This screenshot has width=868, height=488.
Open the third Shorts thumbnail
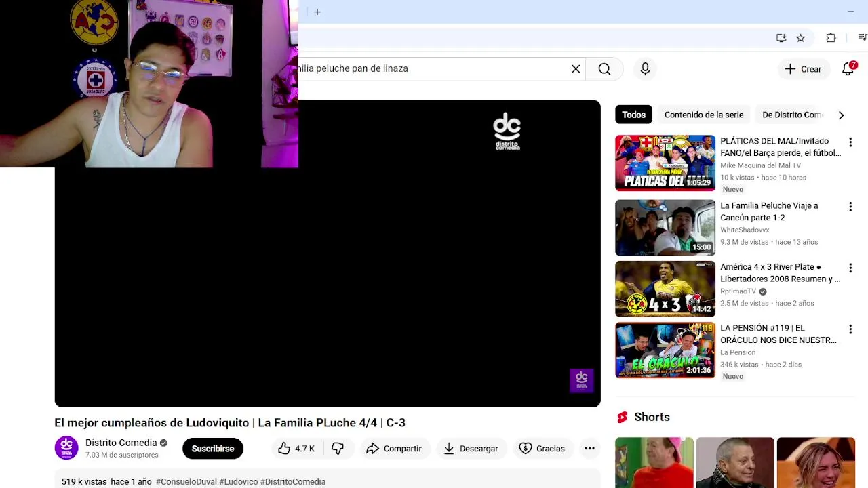(816, 463)
